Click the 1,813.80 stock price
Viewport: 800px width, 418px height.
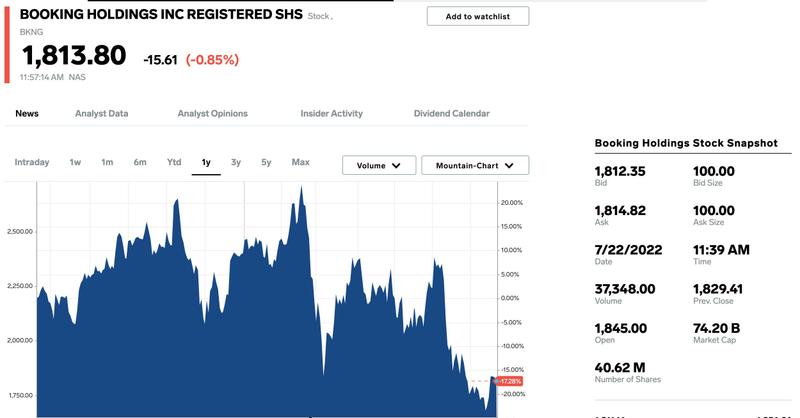point(74,55)
